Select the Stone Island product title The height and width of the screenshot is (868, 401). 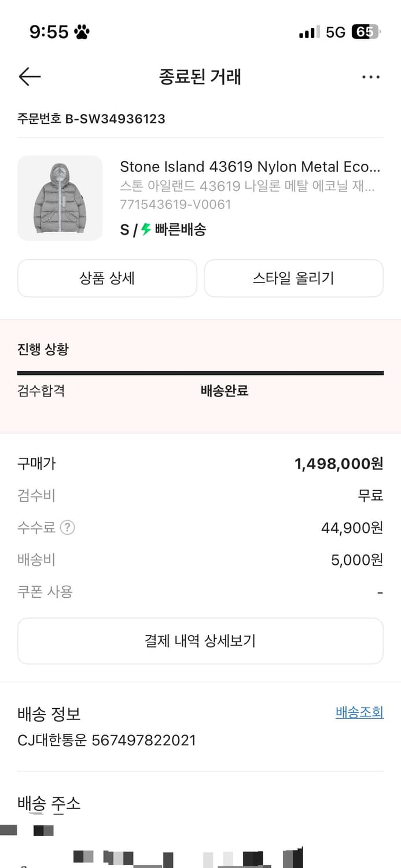251,167
